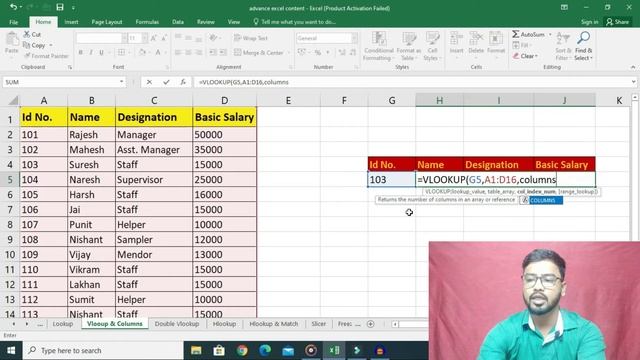Viewport: 640px width, 360px height.
Task: Open the Lookup sheet tab
Action: point(62,324)
